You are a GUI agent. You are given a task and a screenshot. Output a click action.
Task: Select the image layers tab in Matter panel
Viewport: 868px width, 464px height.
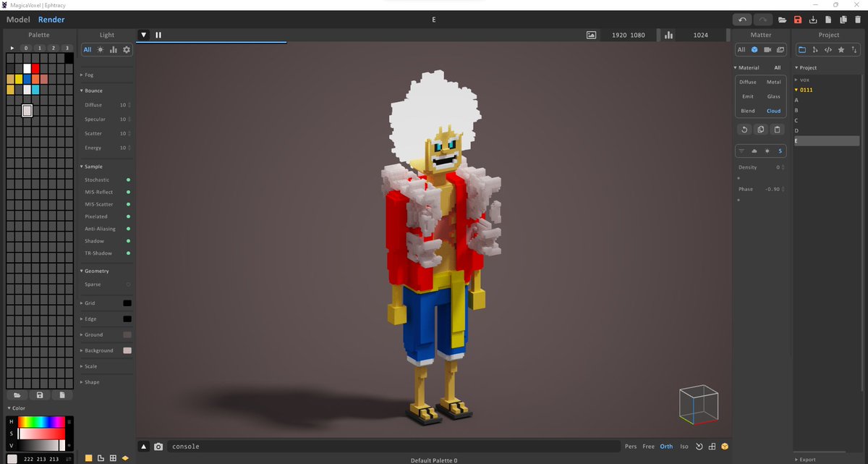(780, 50)
